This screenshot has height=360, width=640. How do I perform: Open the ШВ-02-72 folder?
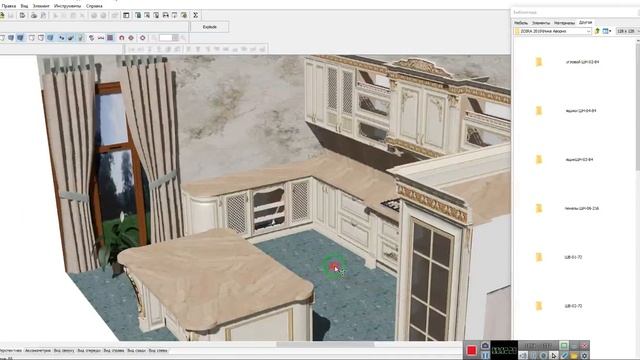click(573, 306)
